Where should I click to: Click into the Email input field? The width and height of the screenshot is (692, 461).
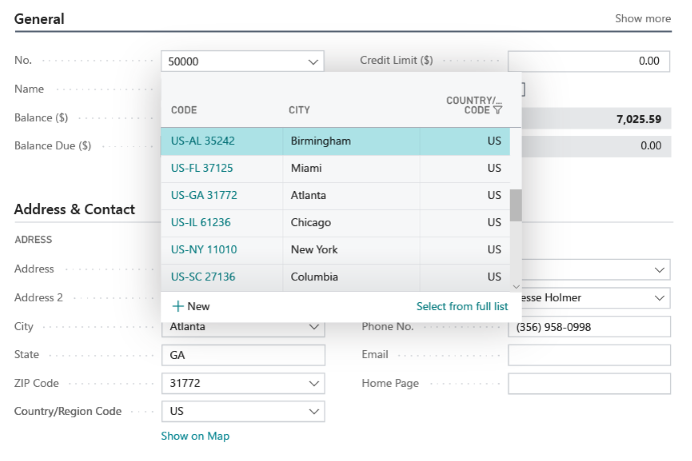(588, 355)
